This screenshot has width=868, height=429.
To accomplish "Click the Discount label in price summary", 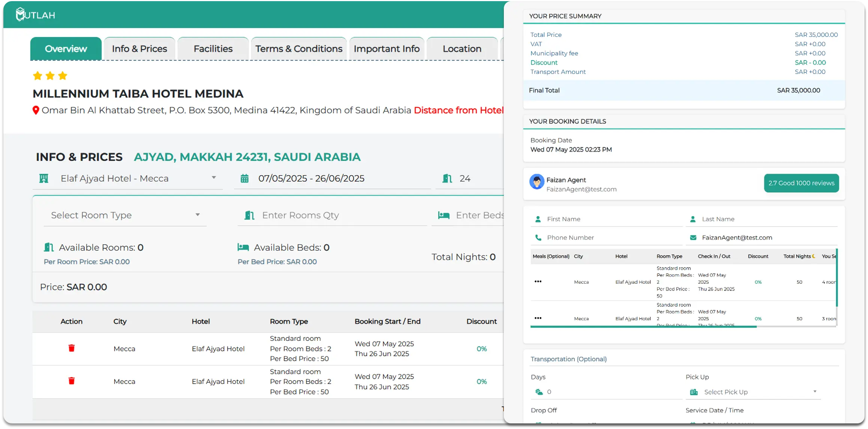I will (x=544, y=63).
